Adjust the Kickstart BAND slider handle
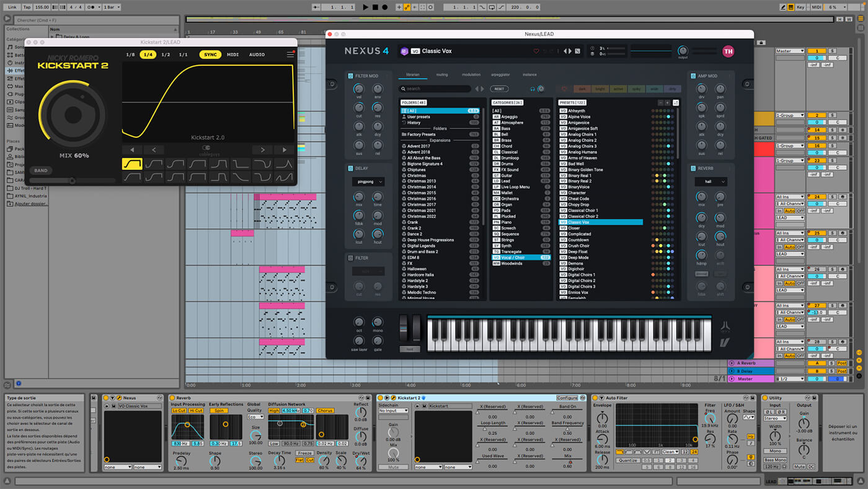Viewport: 868px width, 489px height. [x=72, y=181]
